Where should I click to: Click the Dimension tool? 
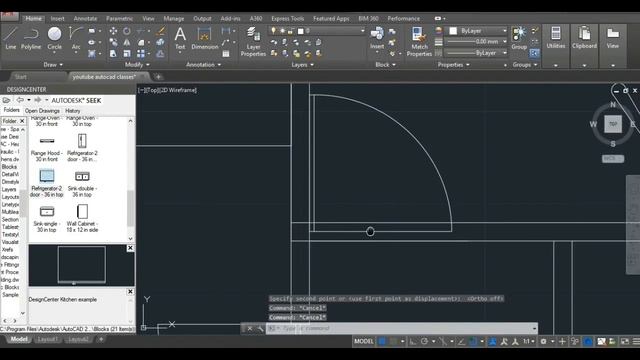point(204,38)
